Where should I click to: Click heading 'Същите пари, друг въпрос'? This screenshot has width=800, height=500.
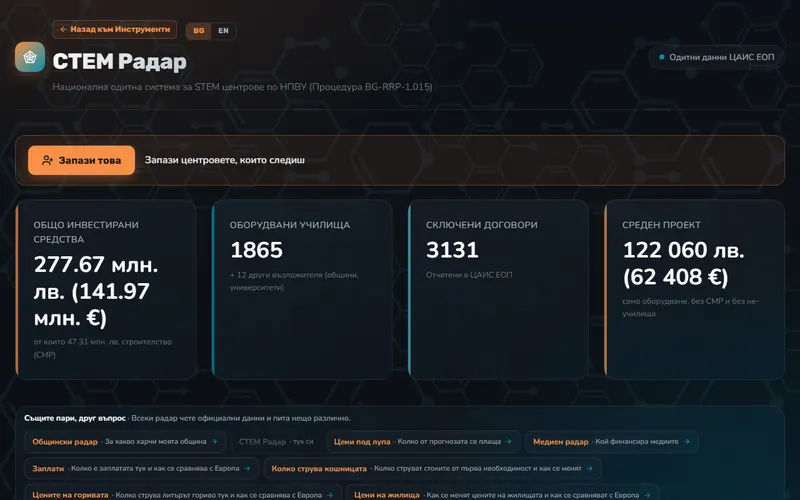(75, 418)
